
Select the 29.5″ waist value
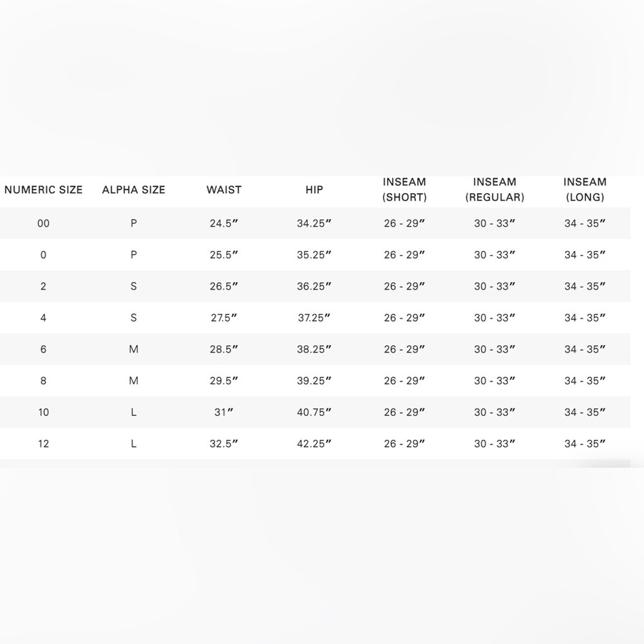(224, 381)
